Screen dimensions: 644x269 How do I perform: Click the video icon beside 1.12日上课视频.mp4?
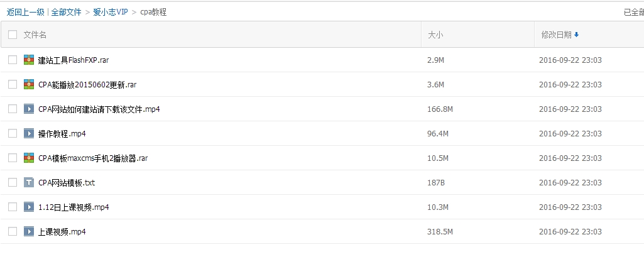pyautogui.click(x=29, y=207)
